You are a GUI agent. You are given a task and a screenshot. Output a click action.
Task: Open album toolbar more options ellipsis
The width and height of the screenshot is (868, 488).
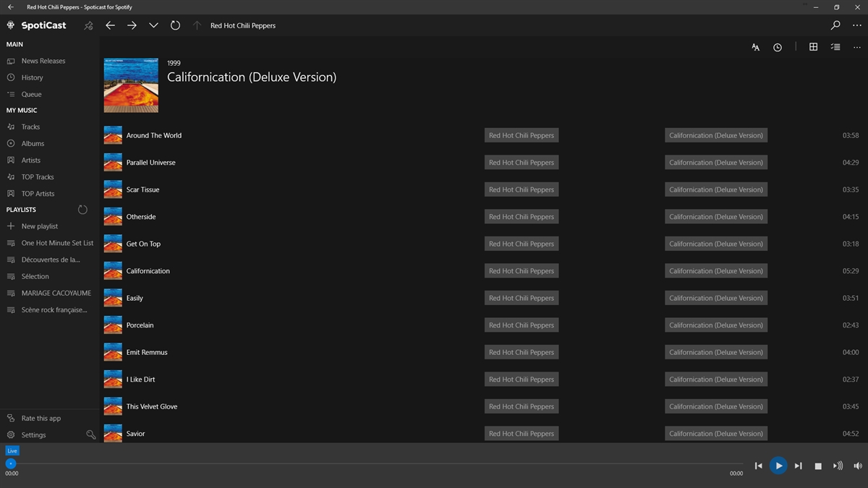[857, 47]
